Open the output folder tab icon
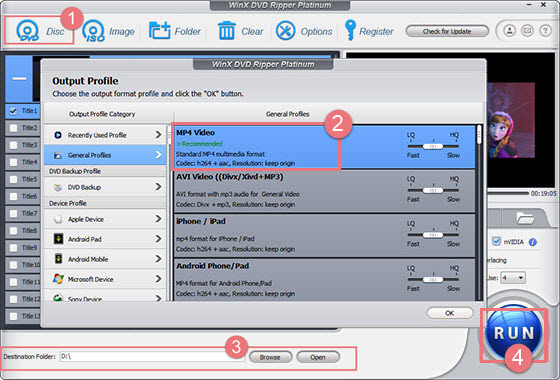The height and width of the screenshot is (380, 560). point(525,218)
